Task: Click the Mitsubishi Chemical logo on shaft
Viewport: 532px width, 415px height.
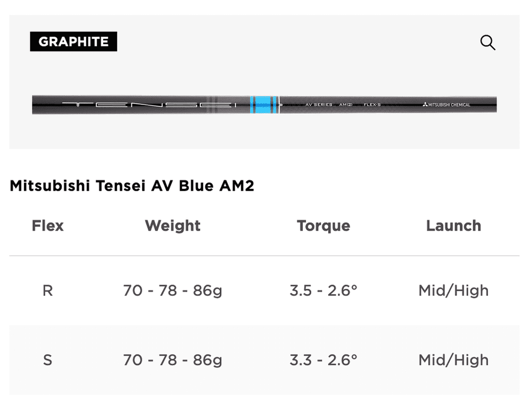Action: point(447,105)
